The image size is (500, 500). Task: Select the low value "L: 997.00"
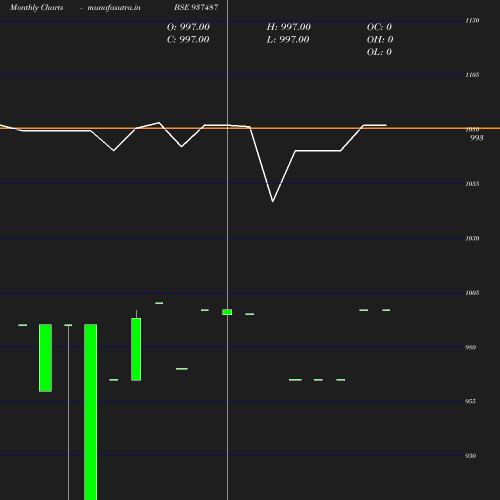pos(288,40)
